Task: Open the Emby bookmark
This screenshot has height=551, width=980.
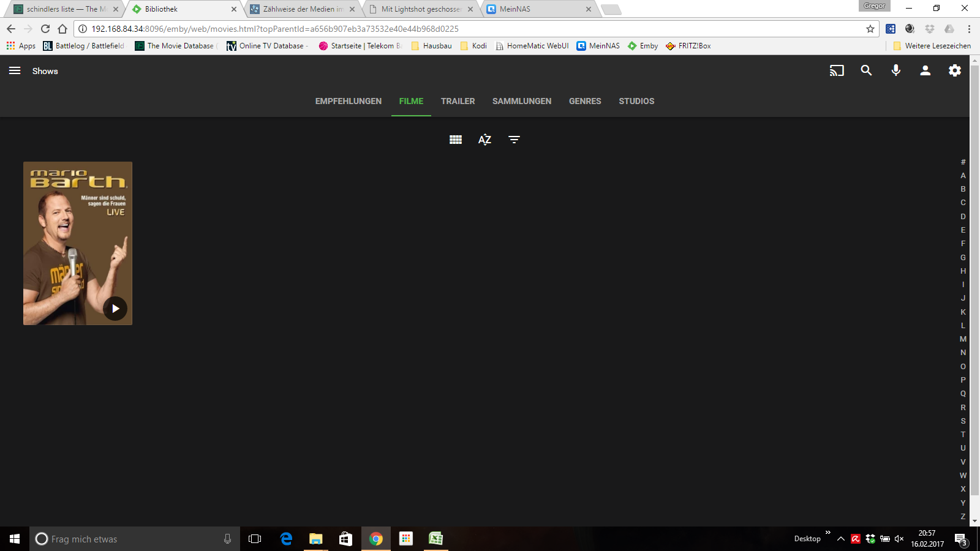Action: pyautogui.click(x=643, y=46)
